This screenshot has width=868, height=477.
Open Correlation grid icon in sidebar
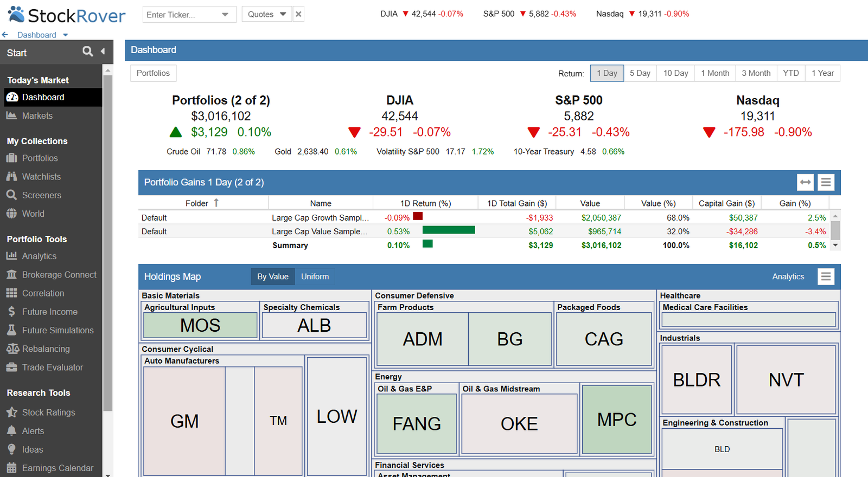click(x=11, y=293)
